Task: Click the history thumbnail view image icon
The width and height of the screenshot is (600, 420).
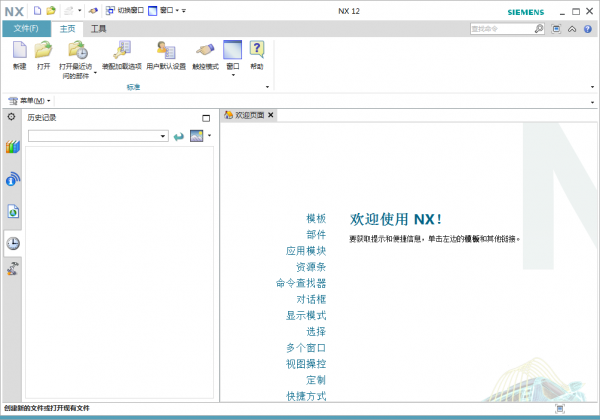Action: pos(197,136)
